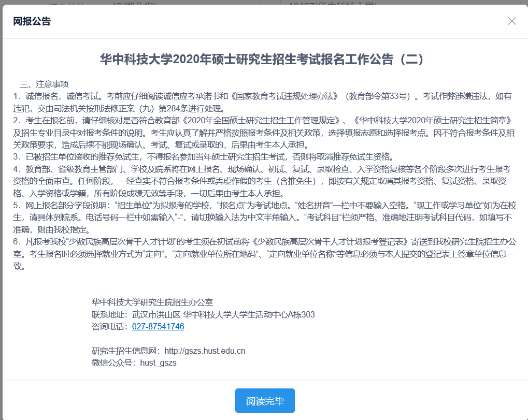Click the 研究生招生信息网 URL gszs.hust.edu.cn
This screenshot has width=528, height=420.
pos(205,351)
